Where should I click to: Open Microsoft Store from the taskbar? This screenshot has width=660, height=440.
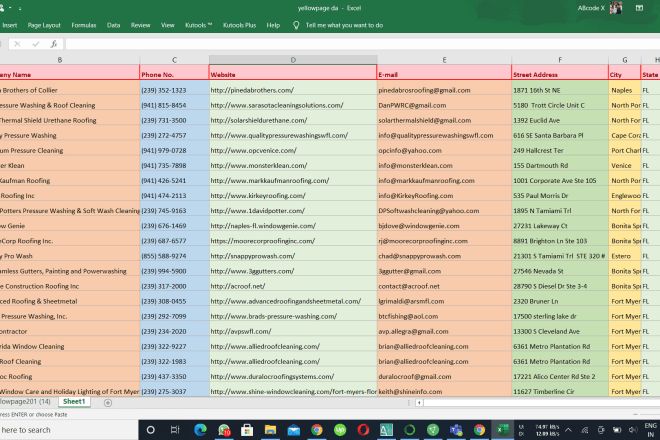pos(247,430)
